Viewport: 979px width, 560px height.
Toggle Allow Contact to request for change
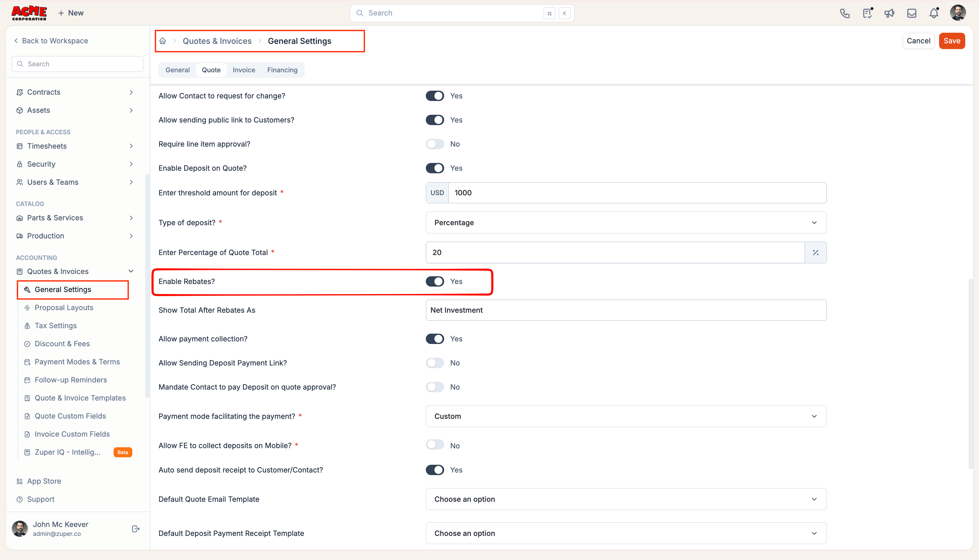[x=435, y=96]
